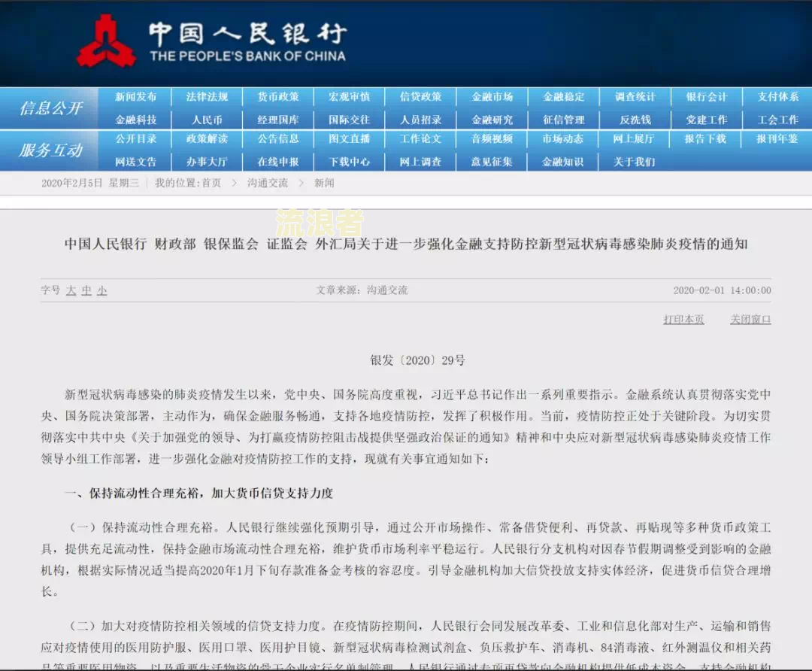The width and height of the screenshot is (812, 671).
Task: Set font size to 中
Action: (x=86, y=290)
